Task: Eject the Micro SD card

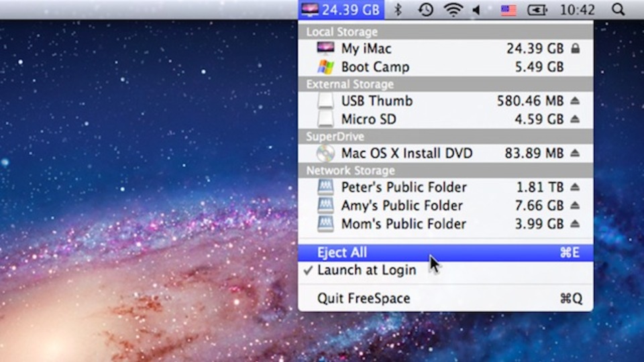Action: (x=575, y=119)
